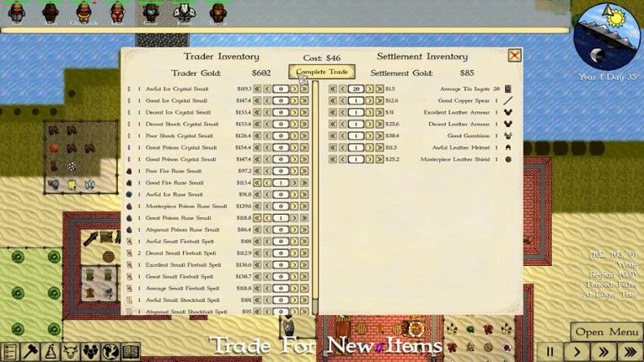Pause the game
This screenshot has height=362, width=644.
pyautogui.click(x=550, y=352)
